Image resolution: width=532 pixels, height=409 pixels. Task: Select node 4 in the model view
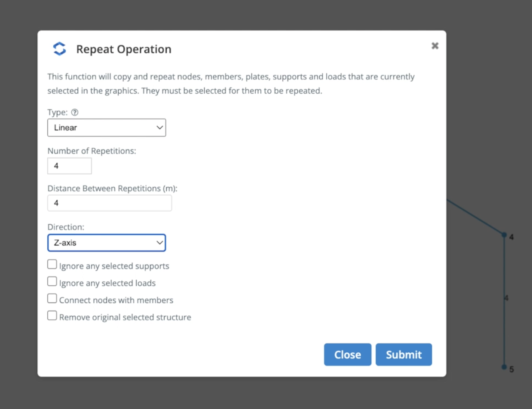pos(504,235)
